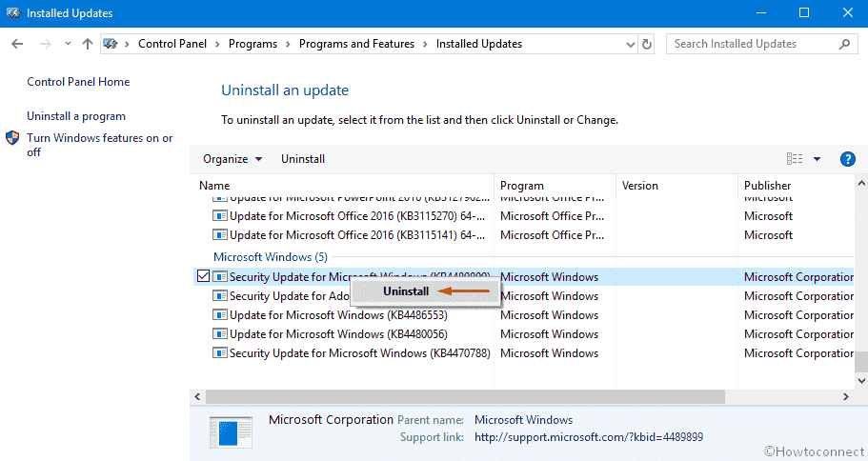Click the update thumbnail in details pane
This screenshot has width=868, height=461.
pyautogui.click(x=231, y=432)
